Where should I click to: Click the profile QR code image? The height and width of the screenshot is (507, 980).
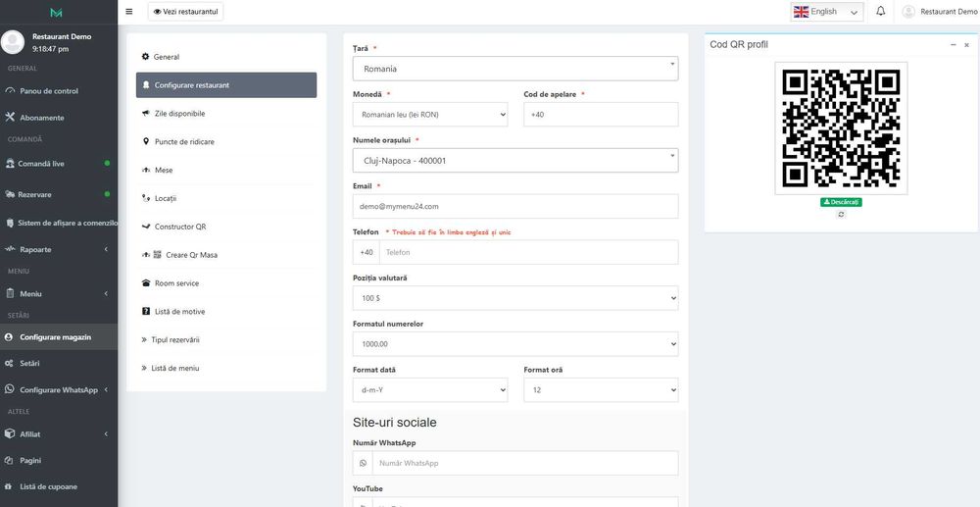841,128
